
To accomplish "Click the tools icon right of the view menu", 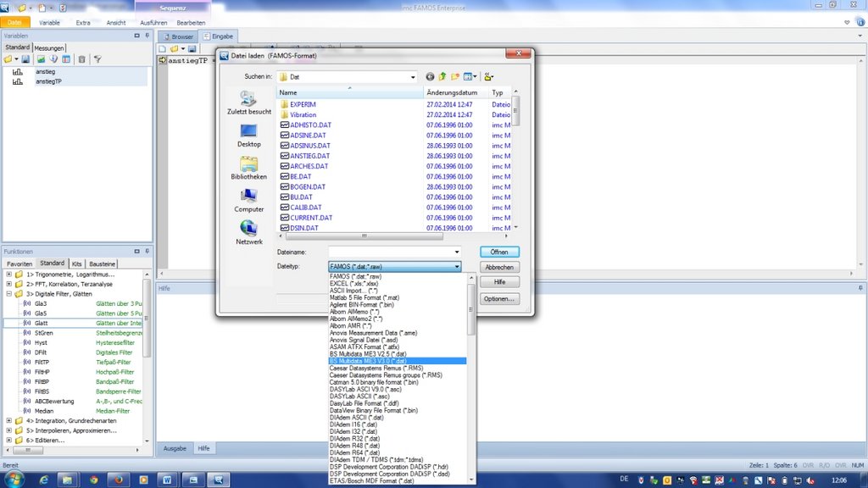I will tap(488, 77).
